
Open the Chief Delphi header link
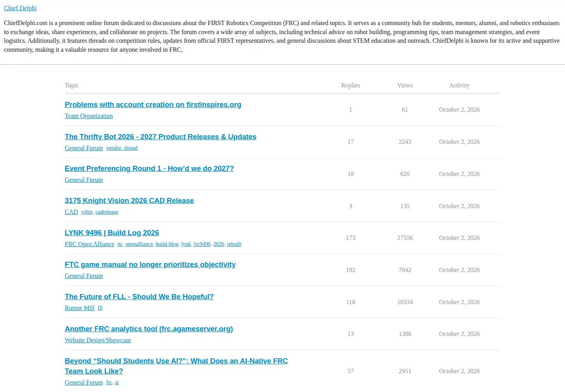coord(20,8)
